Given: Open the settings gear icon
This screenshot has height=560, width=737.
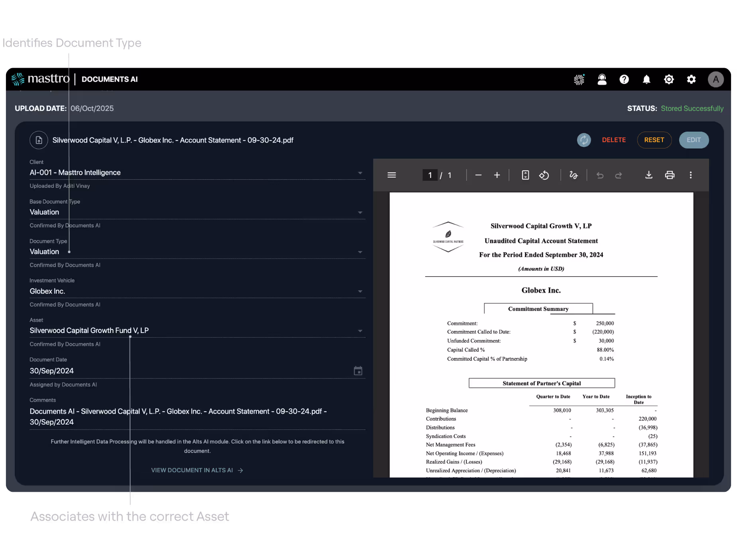Looking at the screenshot, I should click(x=691, y=79).
